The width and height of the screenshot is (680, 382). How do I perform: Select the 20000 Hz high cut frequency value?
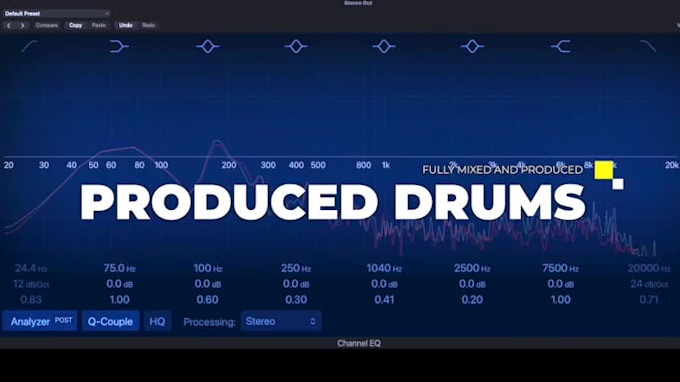tap(649, 268)
